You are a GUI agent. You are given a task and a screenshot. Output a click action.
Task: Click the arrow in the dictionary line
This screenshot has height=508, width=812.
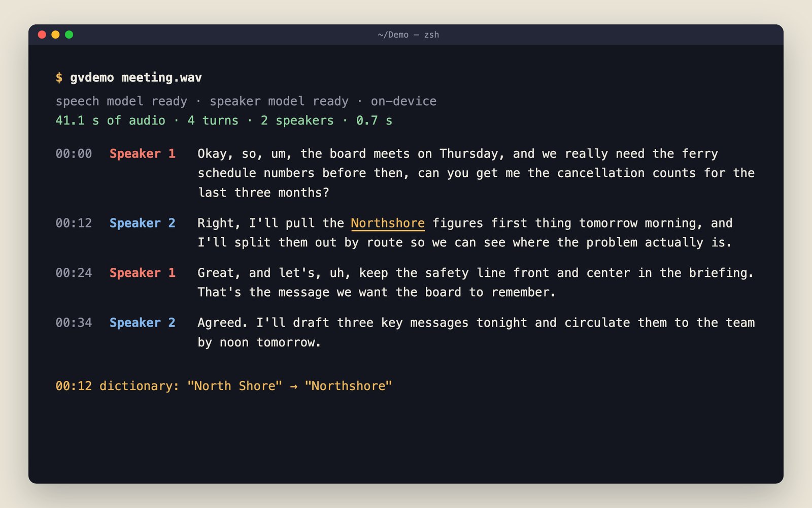click(293, 386)
